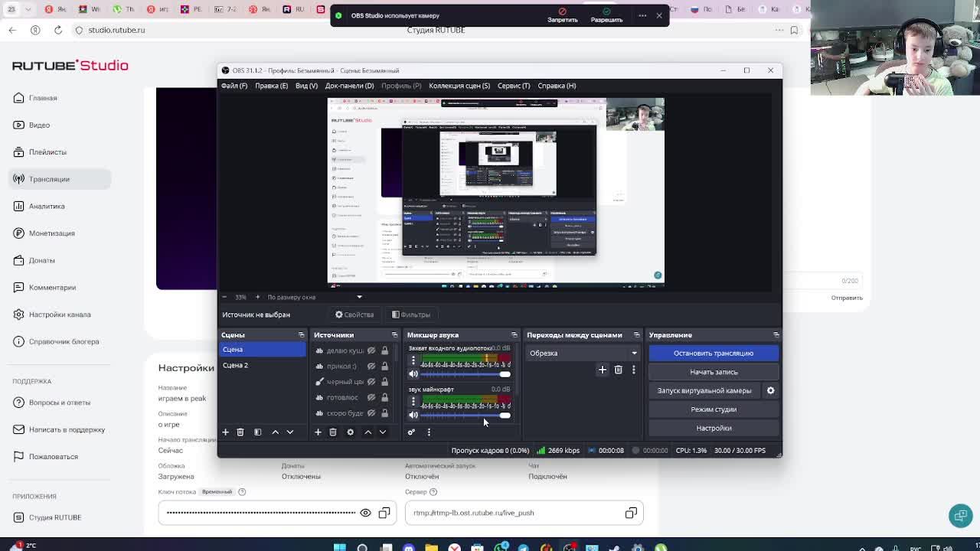980x551 pixels.
Task: Mute the input audio capture channel
Action: coord(413,374)
